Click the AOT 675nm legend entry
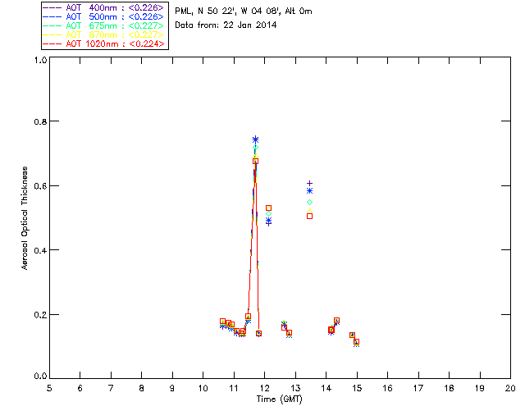The width and height of the screenshot is (525, 420). [x=103, y=25]
